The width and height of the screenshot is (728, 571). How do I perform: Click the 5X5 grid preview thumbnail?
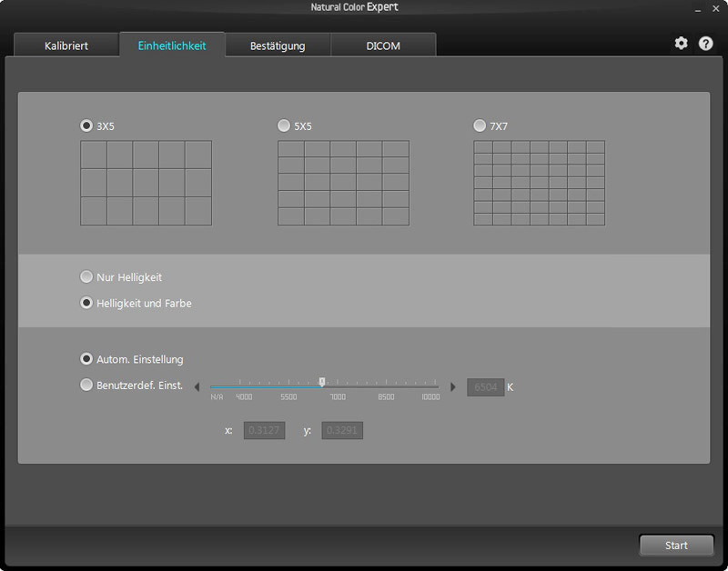click(344, 184)
